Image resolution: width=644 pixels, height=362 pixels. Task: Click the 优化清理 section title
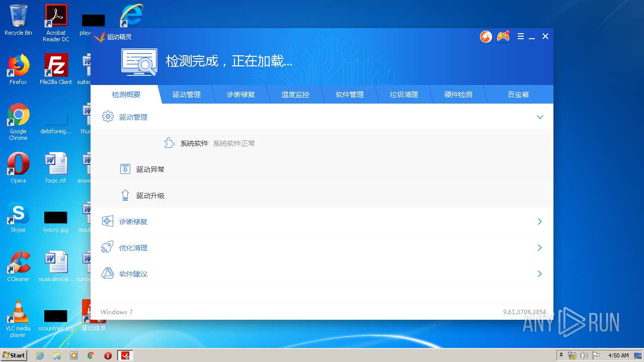point(133,248)
